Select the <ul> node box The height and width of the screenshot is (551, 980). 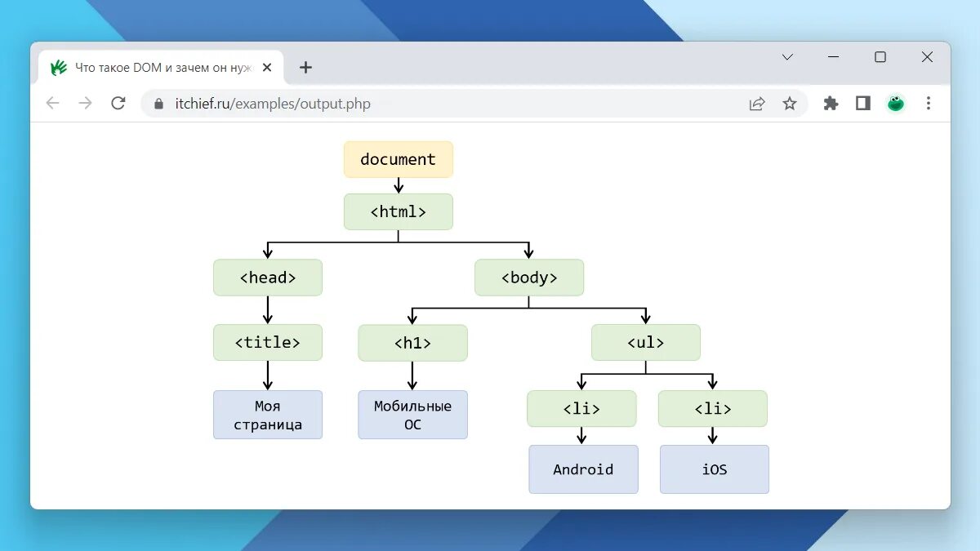[x=646, y=343]
